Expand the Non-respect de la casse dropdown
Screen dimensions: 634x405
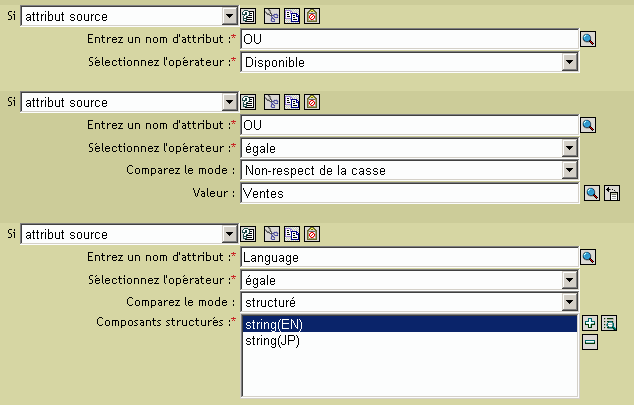pyautogui.click(x=569, y=170)
